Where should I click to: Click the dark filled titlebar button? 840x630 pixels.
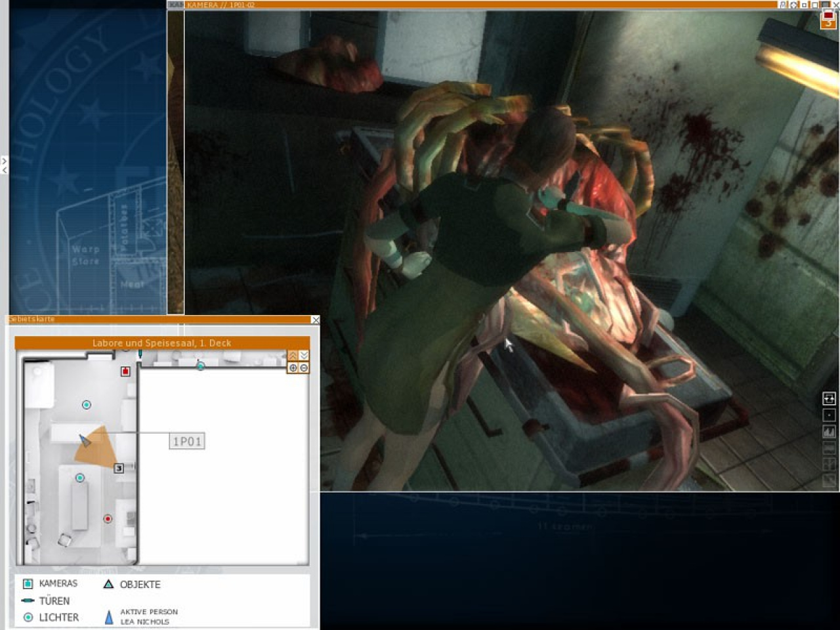(826, 5)
